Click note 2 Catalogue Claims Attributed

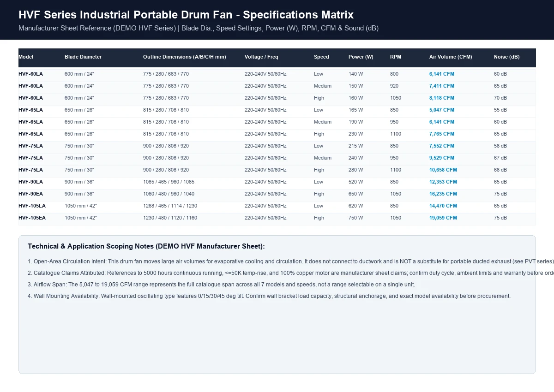[x=291, y=273]
